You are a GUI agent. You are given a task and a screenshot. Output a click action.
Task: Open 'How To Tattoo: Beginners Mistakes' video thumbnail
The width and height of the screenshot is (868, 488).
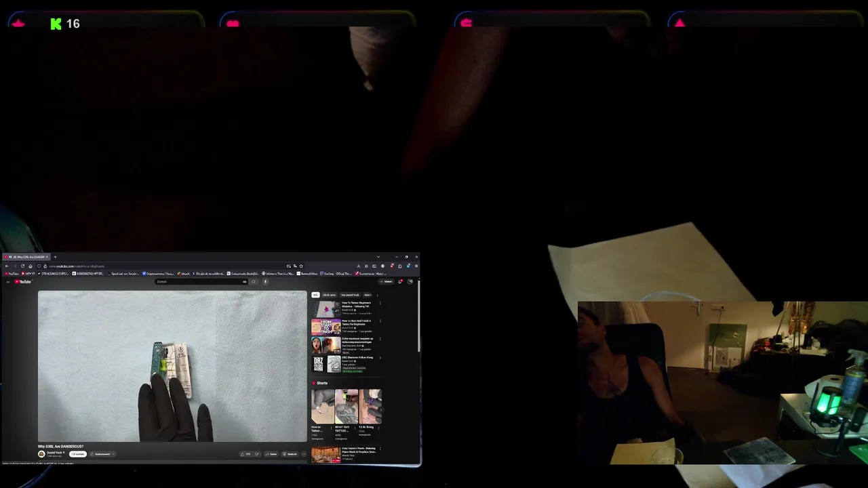click(326, 308)
